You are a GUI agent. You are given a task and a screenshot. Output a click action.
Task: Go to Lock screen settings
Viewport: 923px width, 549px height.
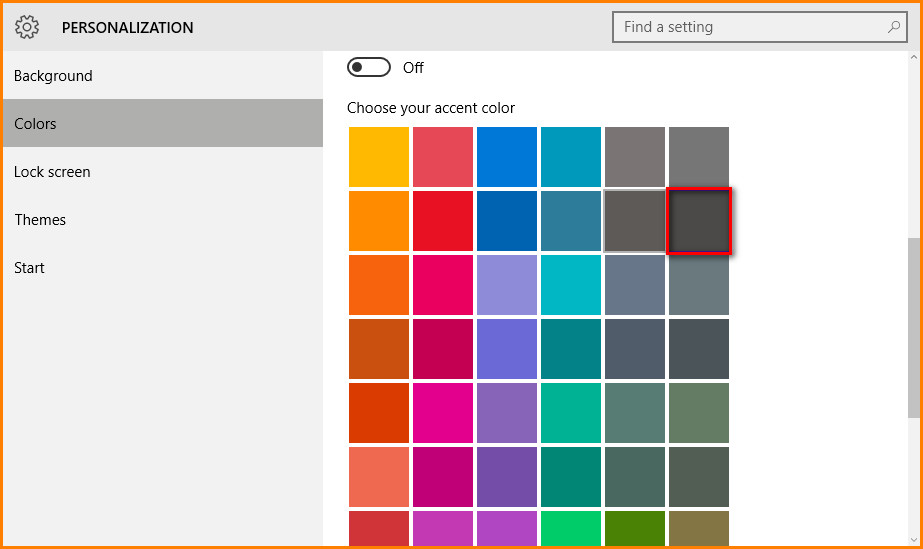[x=52, y=172]
